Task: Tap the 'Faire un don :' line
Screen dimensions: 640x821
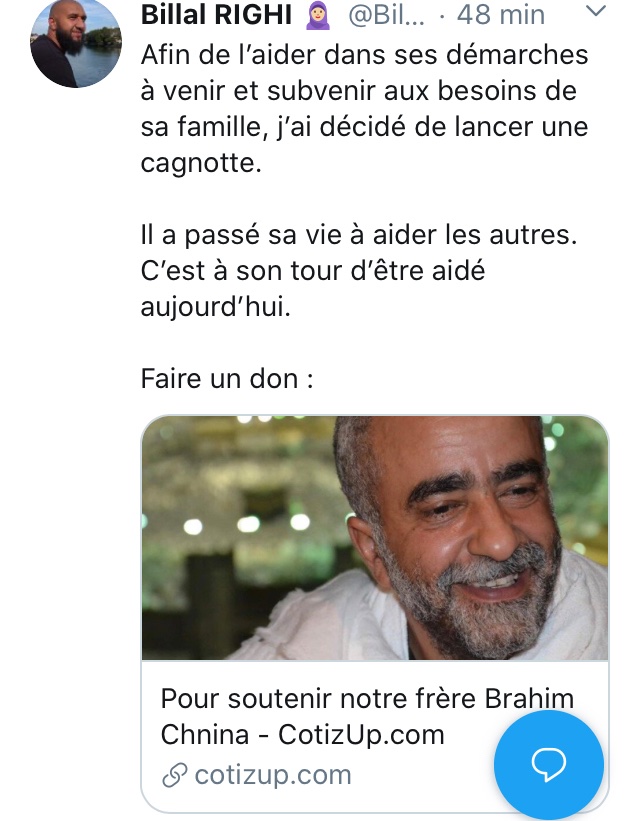Action: tap(227, 379)
